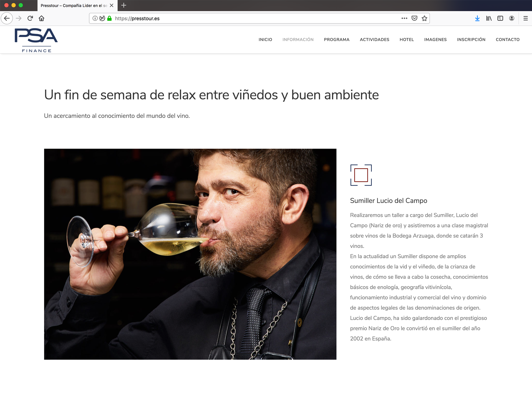Toggle tracking protection shield icon
The image size is (532, 416).
pos(102,18)
